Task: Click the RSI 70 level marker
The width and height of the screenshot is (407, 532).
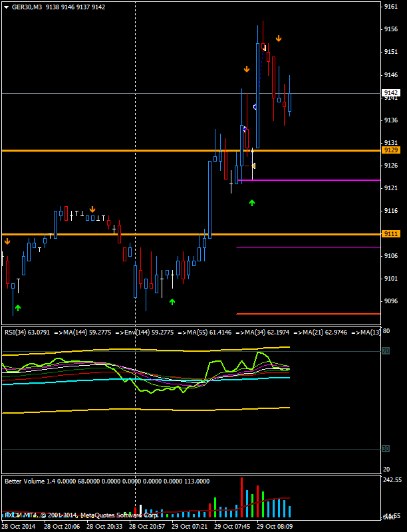Action: coord(385,350)
